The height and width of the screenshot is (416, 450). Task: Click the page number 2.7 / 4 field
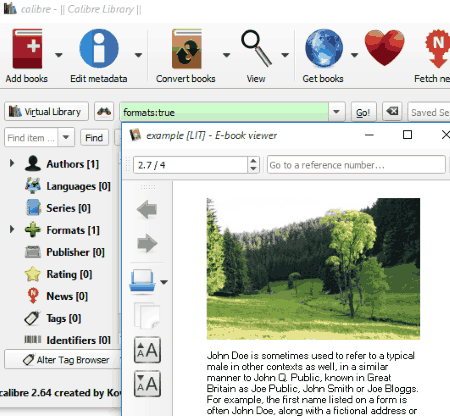click(190, 165)
